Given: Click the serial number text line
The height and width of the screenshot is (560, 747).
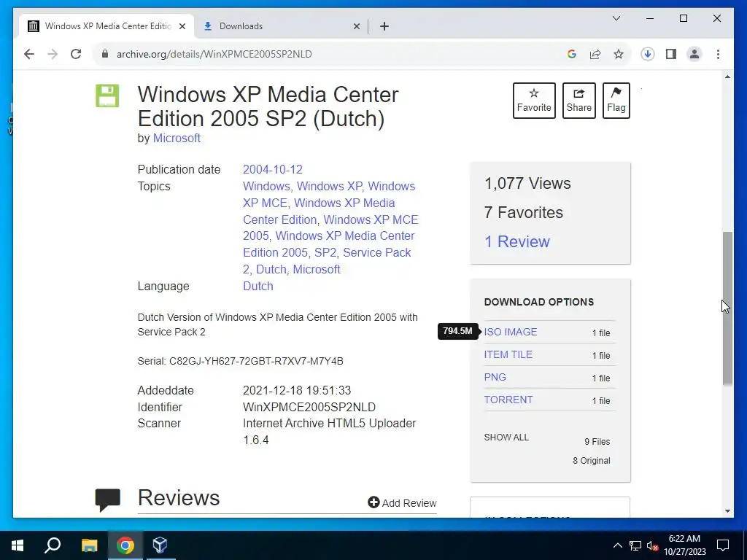Looking at the screenshot, I should coord(241,361).
